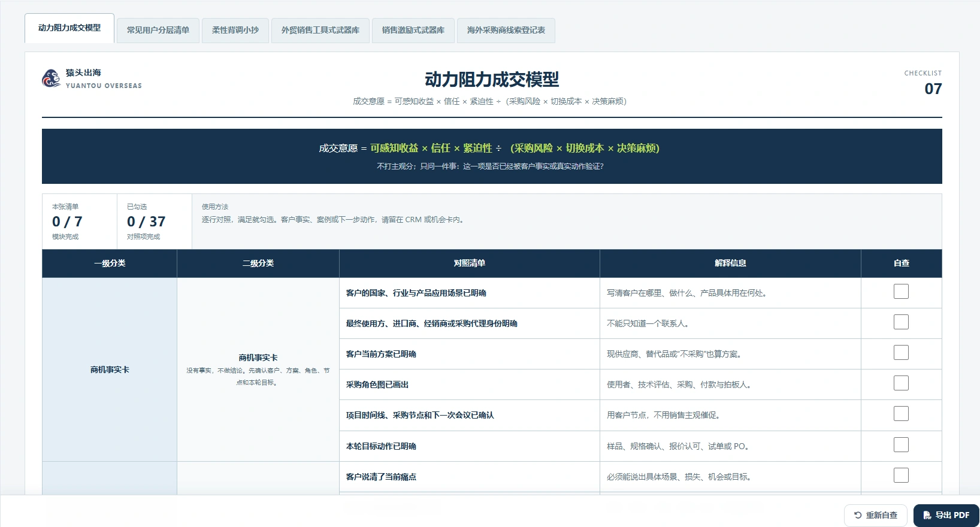Click the 重新自查 reset button
Image resolution: width=980 pixels, height=527 pixels.
pos(876,515)
